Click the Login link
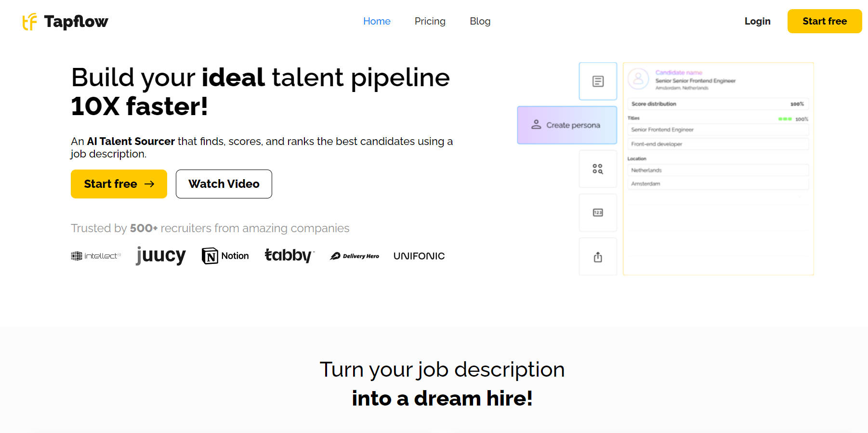 (x=757, y=21)
